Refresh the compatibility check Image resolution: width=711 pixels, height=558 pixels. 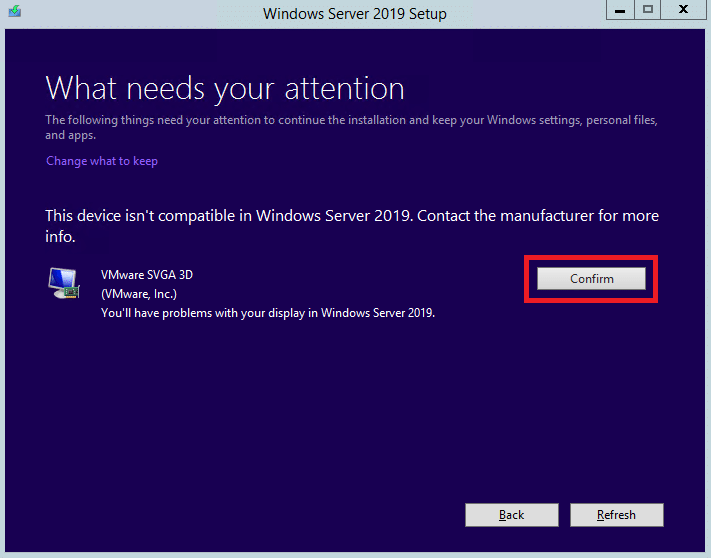616,515
